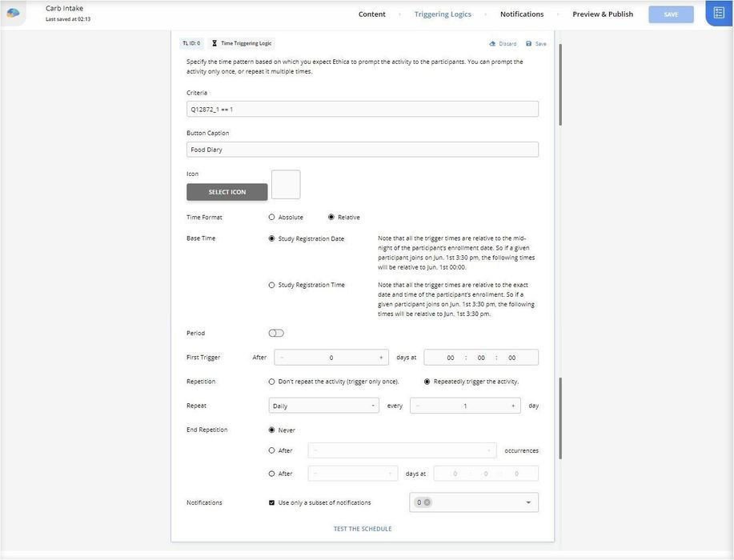Click the Ethica logo icon
This screenshot has width=734, height=560.
[x=13, y=13]
